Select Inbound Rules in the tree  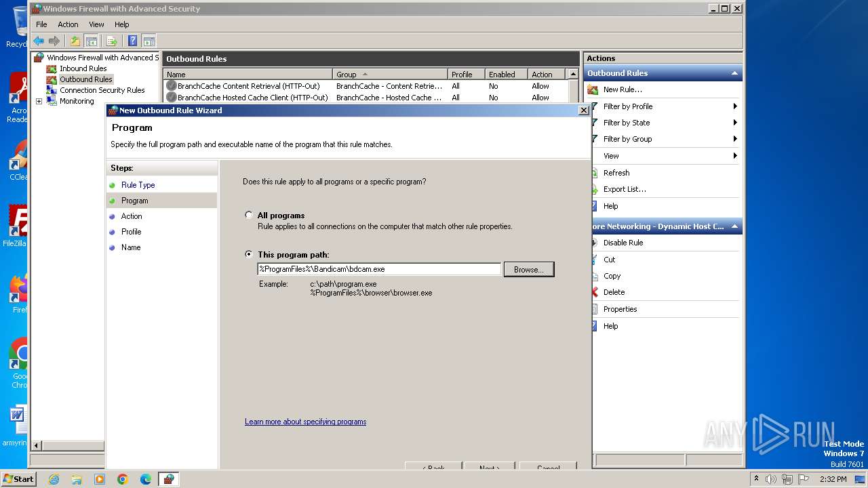[83, 68]
